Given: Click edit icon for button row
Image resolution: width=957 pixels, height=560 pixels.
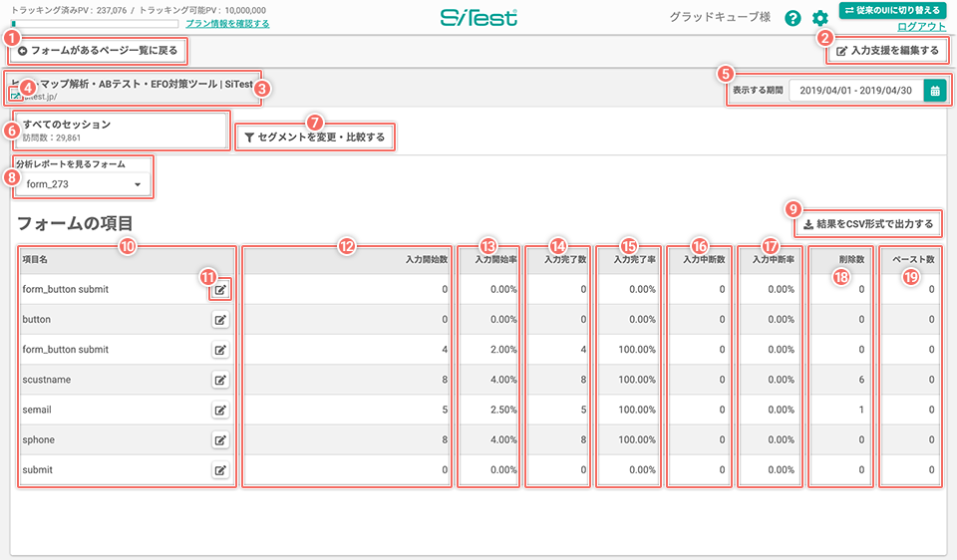Looking at the screenshot, I should [x=220, y=320].
